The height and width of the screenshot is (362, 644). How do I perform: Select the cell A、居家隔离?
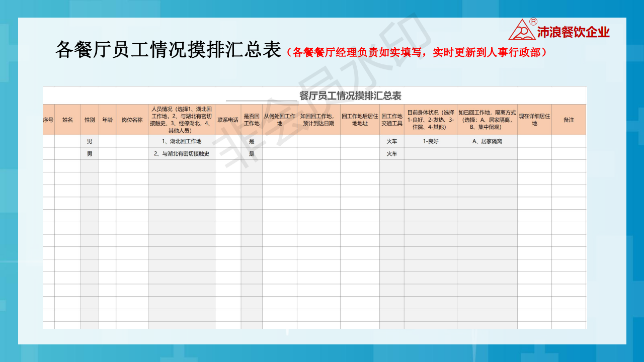coord(487,141)
